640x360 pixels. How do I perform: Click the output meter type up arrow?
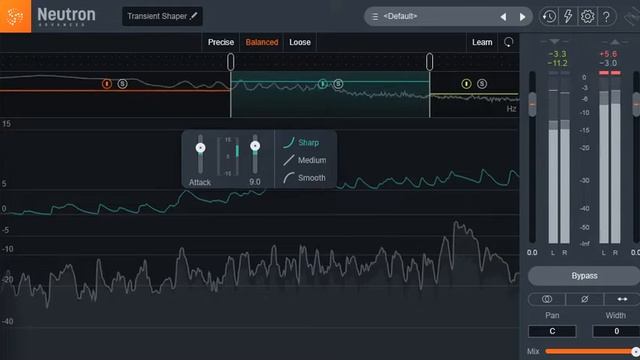pyautogui.click(x=615, y=42)
